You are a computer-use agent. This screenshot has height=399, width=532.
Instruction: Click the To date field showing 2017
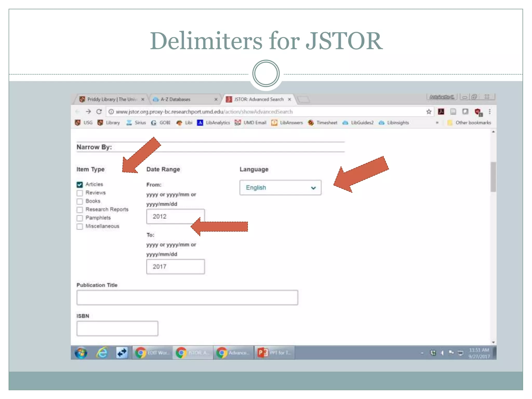pos(176,267)
